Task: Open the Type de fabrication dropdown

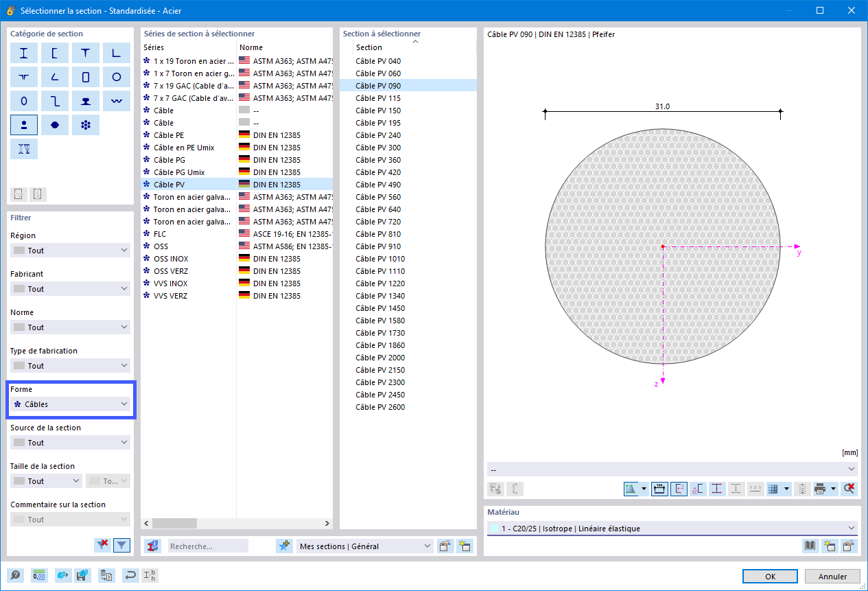Action: 70,366
